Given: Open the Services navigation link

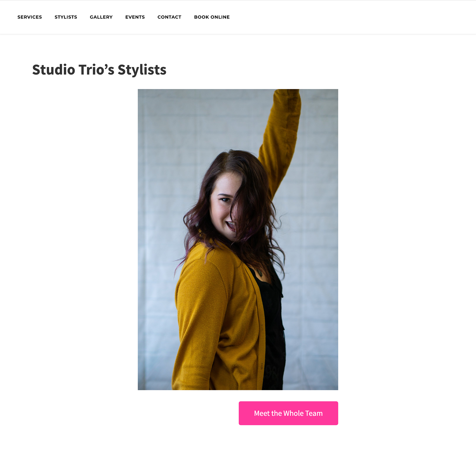Looking at the screenshot, I should pos(30,17).
